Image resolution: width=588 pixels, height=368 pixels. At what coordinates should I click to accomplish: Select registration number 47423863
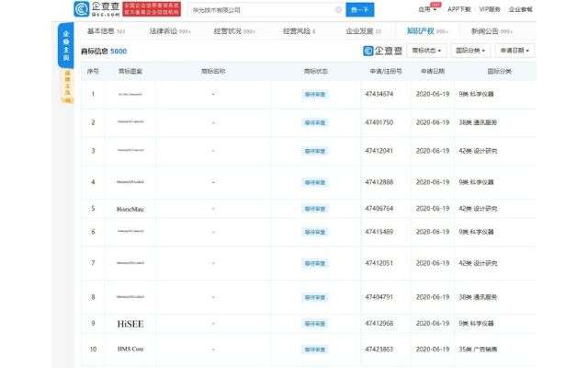[379, 349]
